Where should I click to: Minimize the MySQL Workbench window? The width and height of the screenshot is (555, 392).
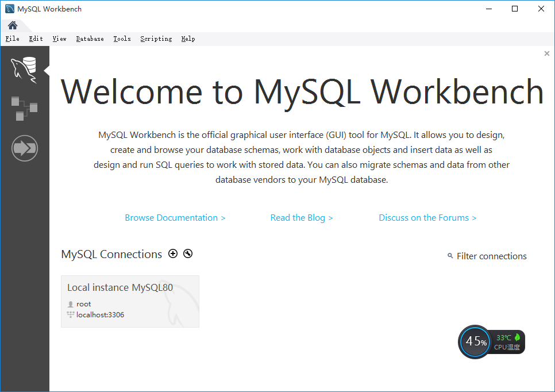click(x=489, y=9)
